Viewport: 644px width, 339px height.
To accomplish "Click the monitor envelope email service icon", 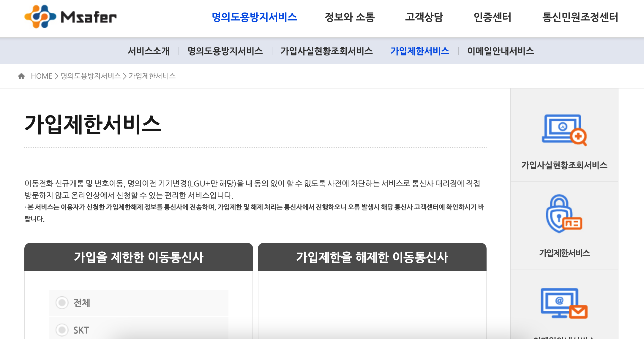I will [x=564, y=303].
